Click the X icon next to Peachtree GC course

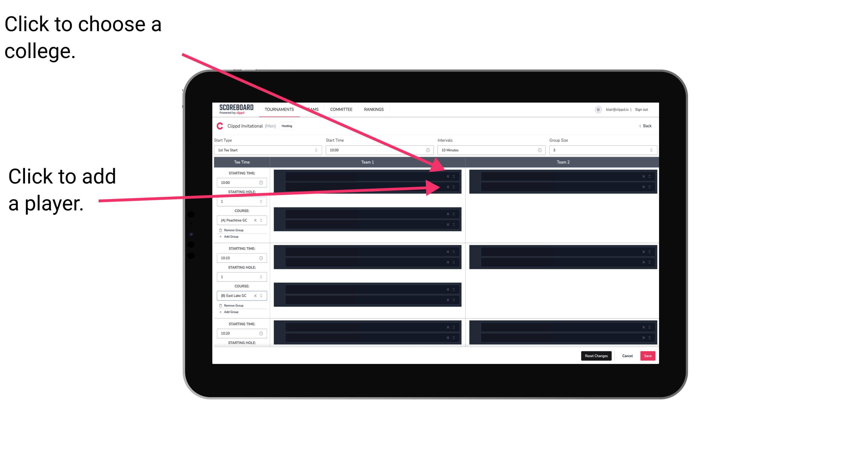[x=256, y=220]
